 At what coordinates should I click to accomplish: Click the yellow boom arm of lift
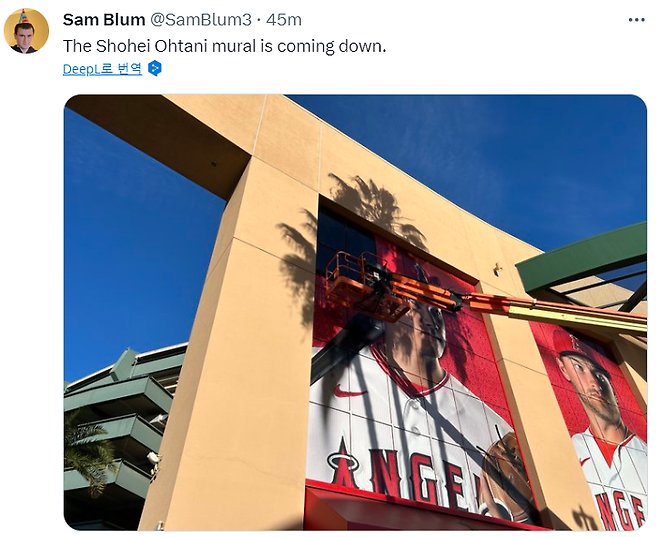(x=577, y=317)
